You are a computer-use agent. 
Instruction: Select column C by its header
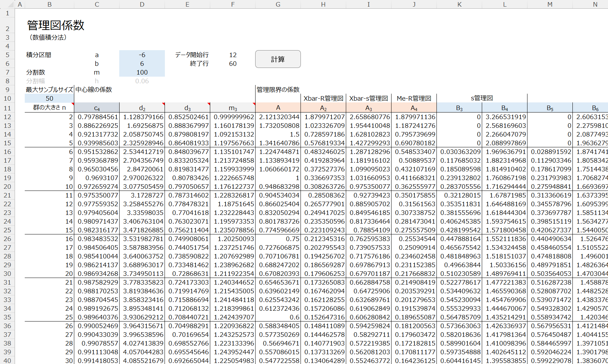point(97,4)
